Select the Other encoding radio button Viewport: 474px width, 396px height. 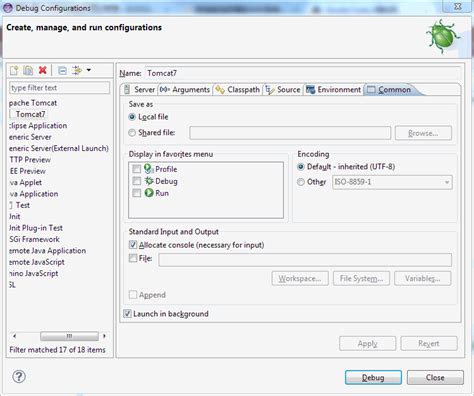click(301, 182)
